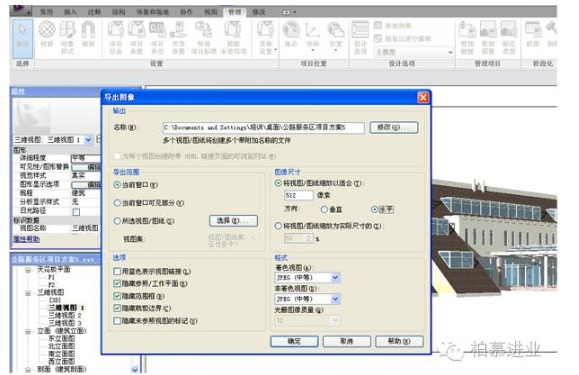The width and height of the screenshot is (579, 375).
Task: Open the 坐标 (Coordinates) tool
Action: [313, 36]
